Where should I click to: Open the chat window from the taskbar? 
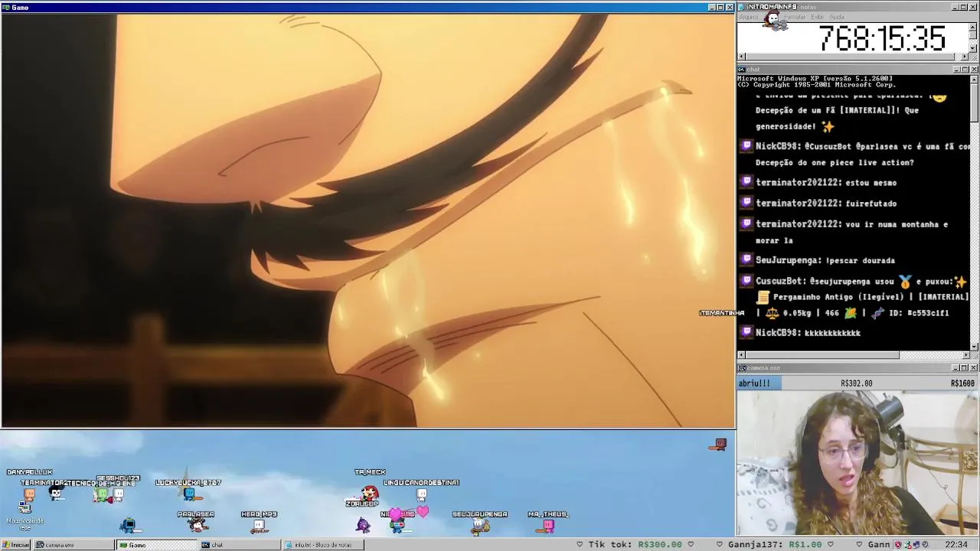pos(239,545)
